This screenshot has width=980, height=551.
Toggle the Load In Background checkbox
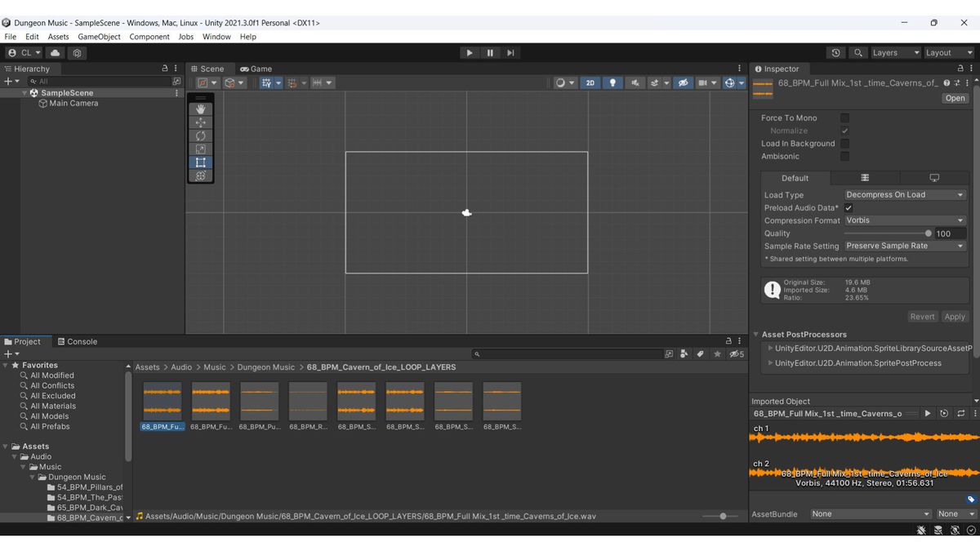[844, 144]
